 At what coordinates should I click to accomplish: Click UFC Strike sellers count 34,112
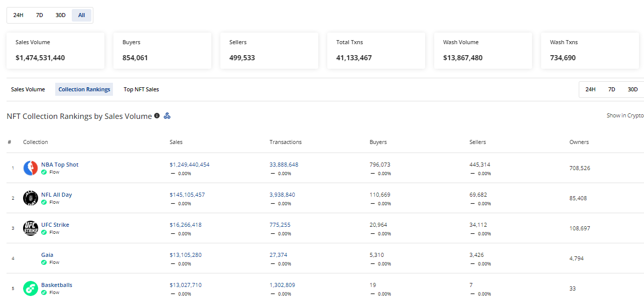pyautogui.click(x=478, y=225)
